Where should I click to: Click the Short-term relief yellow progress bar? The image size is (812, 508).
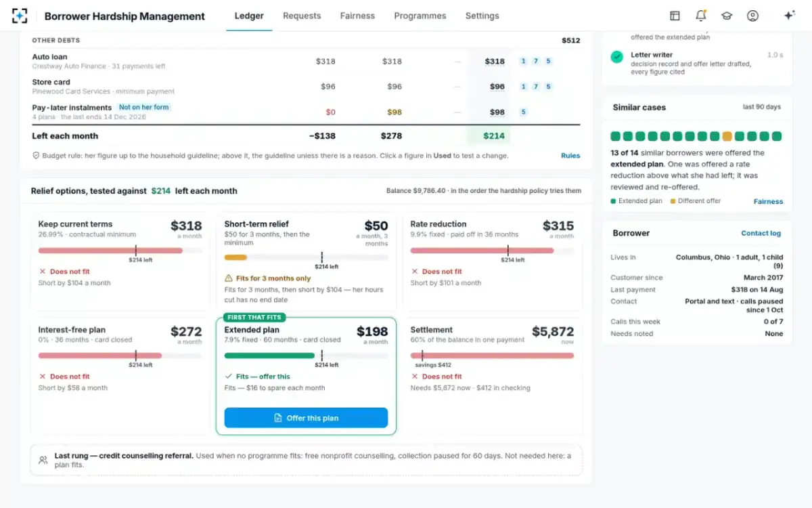(x=235, y=257)
